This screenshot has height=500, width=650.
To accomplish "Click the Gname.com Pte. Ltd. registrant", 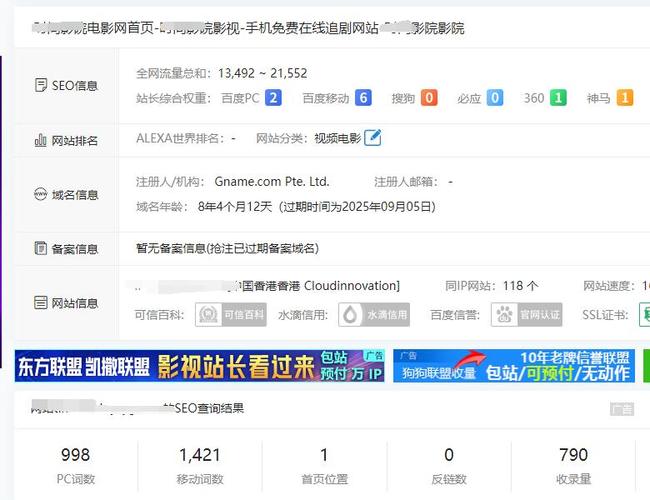I will tap(272, 182).
